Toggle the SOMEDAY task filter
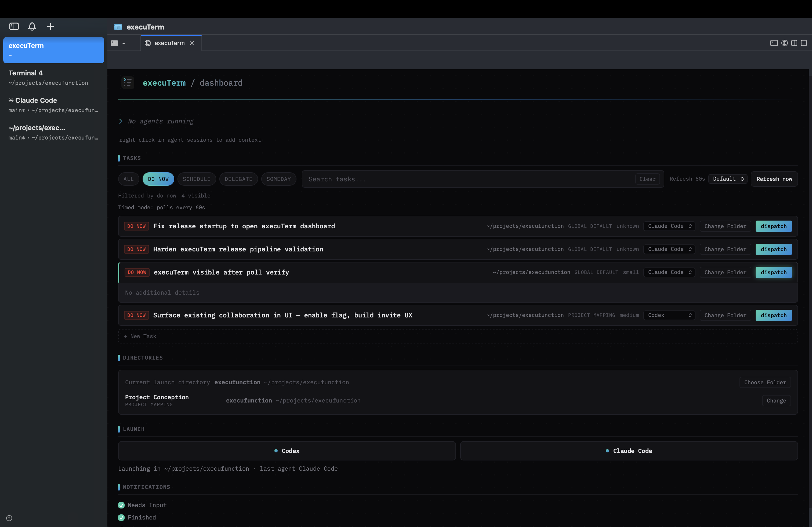Viewport: 812px width, 527px height. [278, 179]
